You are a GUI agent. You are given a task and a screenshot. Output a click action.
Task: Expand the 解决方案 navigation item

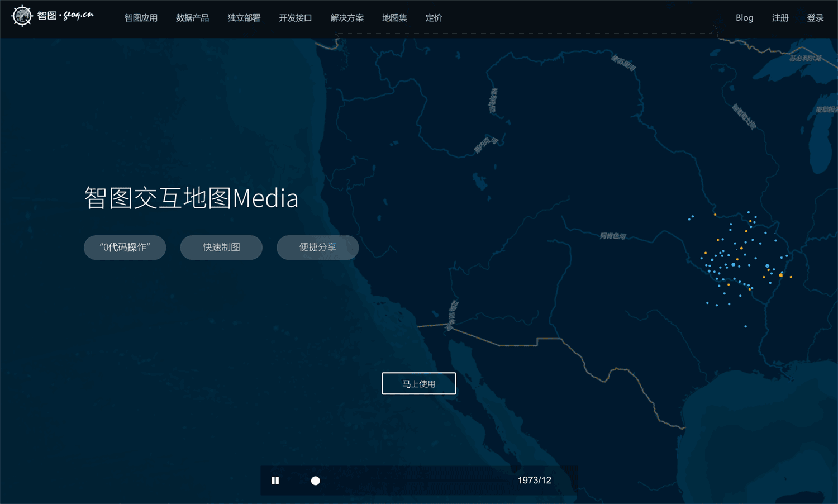[347, 18]
